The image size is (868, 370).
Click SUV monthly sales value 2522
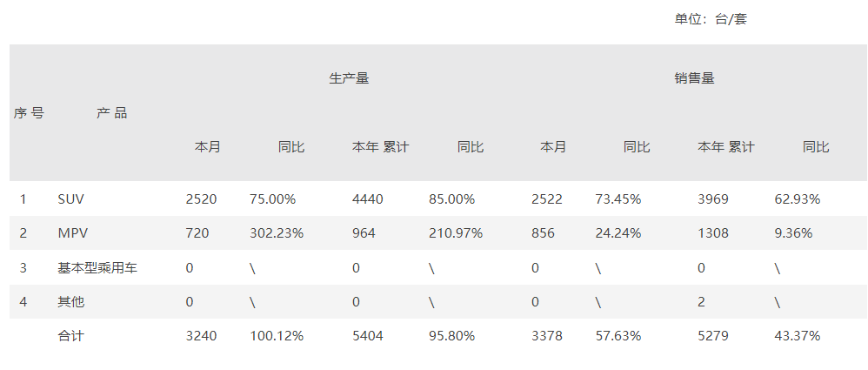pyautogui.click(x=546, y=199)
